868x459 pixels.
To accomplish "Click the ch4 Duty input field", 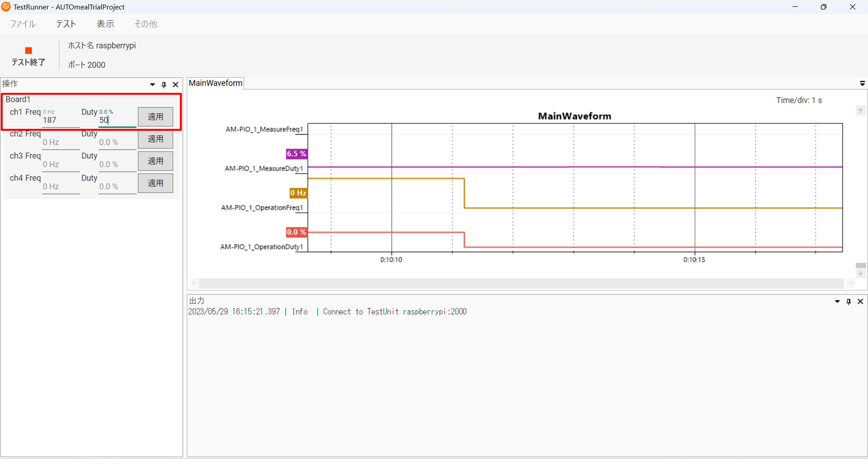I will coord(117,187).
